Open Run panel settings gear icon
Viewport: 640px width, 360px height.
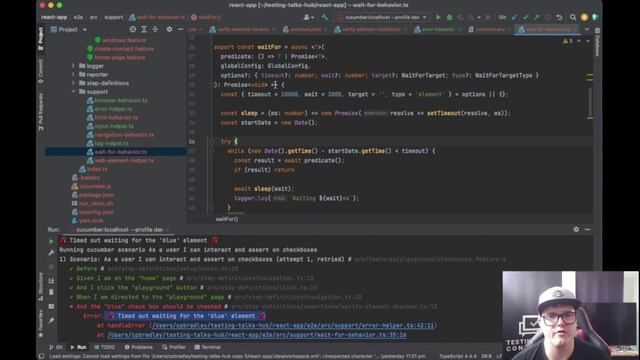(576, 229)
